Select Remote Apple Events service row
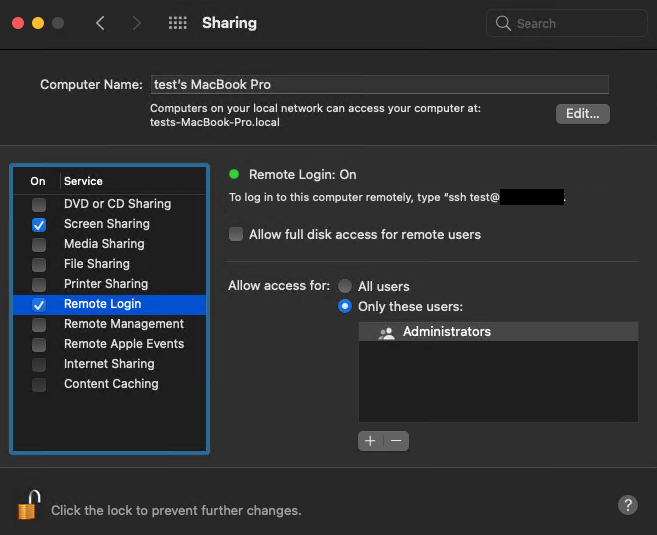Image resolution: width=657 pixels, height=535 pixels. click(x=109, y=344)
